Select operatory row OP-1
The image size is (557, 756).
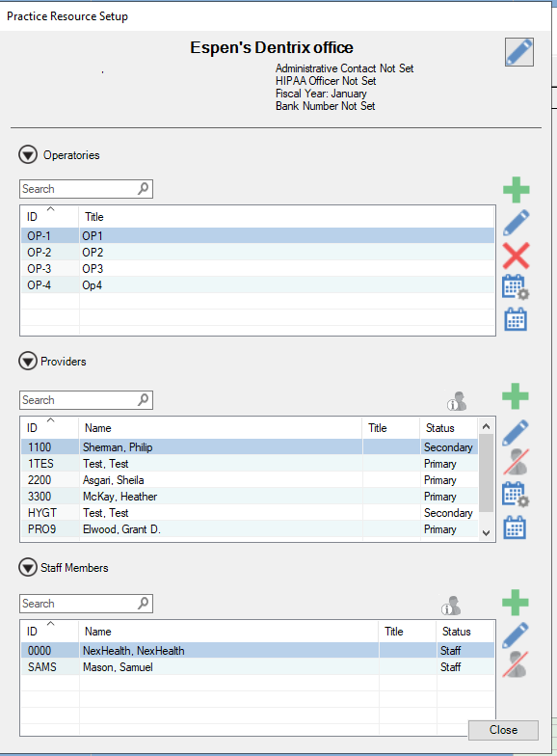258,235
